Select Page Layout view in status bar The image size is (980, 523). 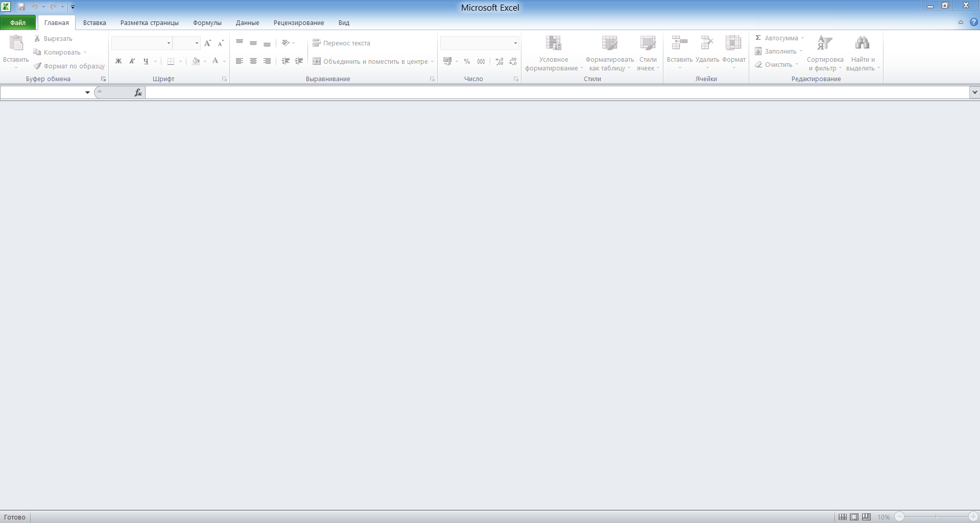click(x=854, y=517)
